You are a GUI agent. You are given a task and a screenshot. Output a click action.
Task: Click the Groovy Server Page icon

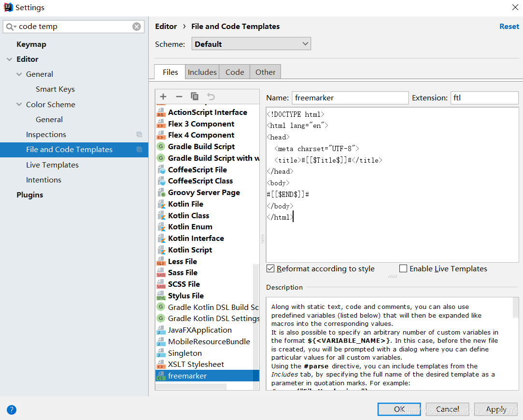(162, 192)
